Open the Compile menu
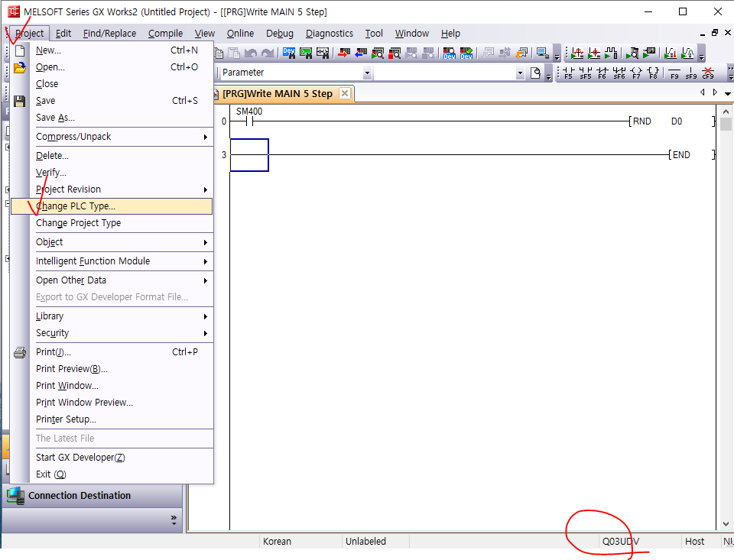Screen dimensions: 734x560 (x=165, y=33)
